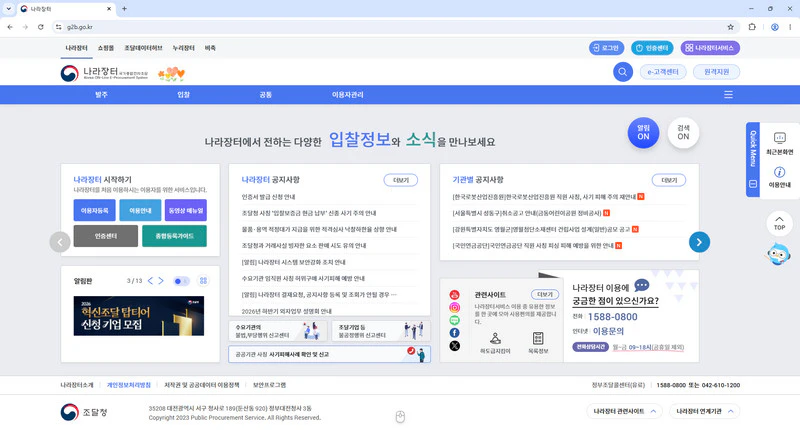Viewport: 800px width, 430px height.
Task: Open 최근본화면 in the Quick Menu
Action: click(779, 143)
